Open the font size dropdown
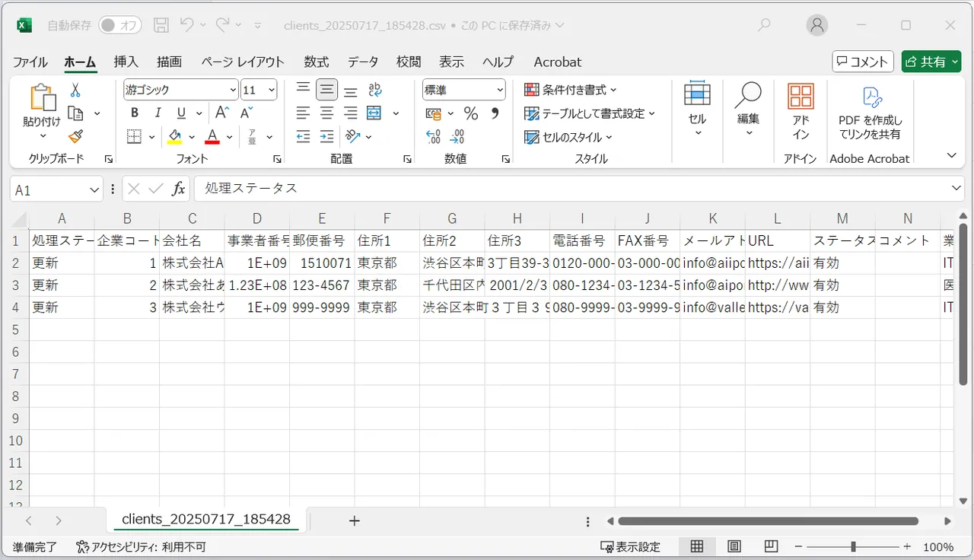The image size is (974, 560). coord(272,90)
